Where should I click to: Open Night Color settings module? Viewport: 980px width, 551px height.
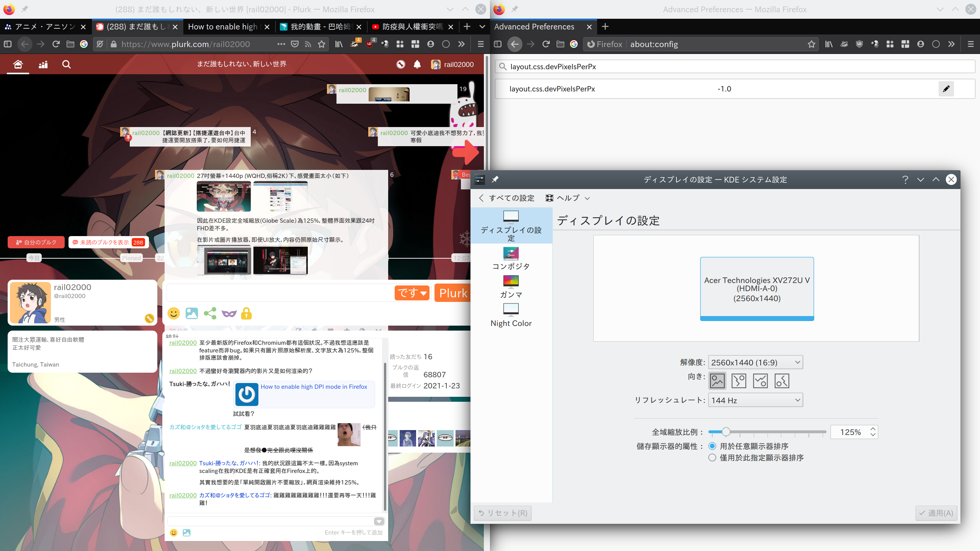point(511,316)
